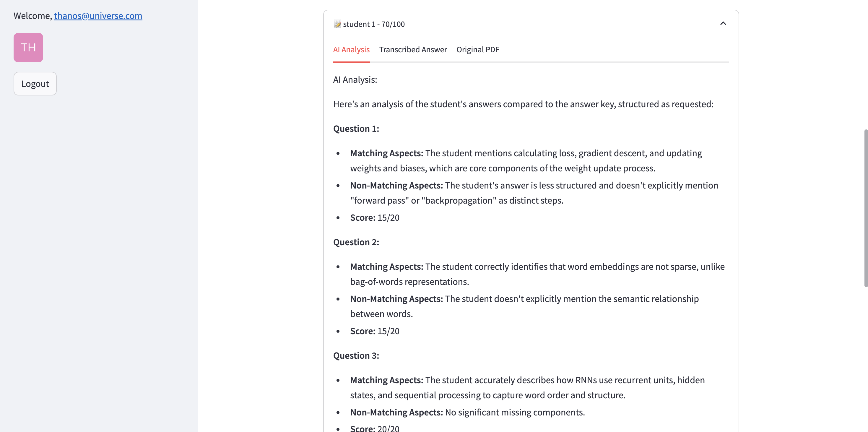Click the 'AI Analysis:' text label
The height and width of the screenshot is (432, 868).
355,79
